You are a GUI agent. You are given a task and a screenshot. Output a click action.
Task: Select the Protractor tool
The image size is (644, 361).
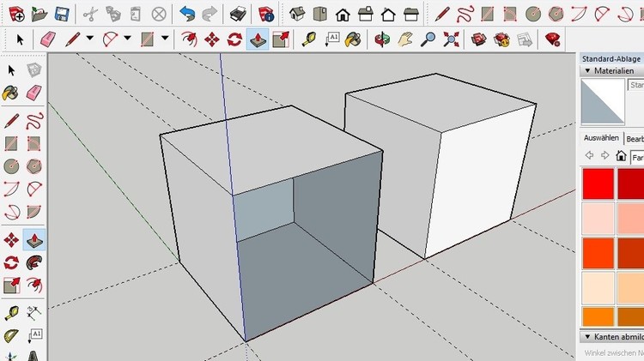[11, 335]
